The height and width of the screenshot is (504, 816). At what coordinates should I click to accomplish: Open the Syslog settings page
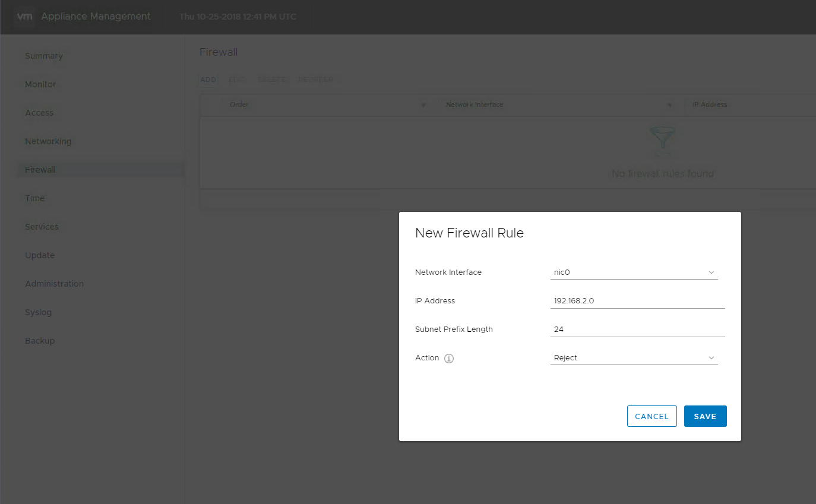[39, 312]
